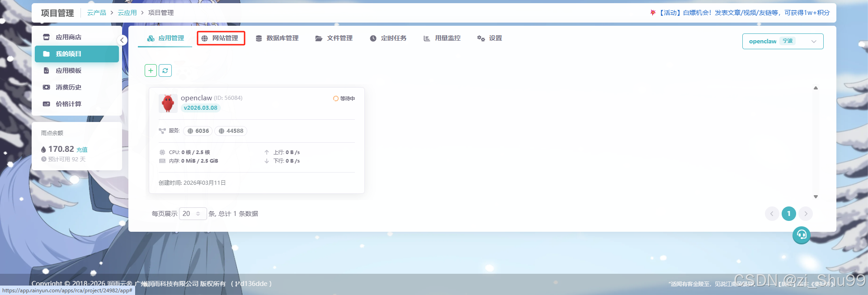Image resolution: width=868 pixels, height=295 pixels.
Task: Click the openclaw app red icon thumbnail
Action: tap(168, 103)
